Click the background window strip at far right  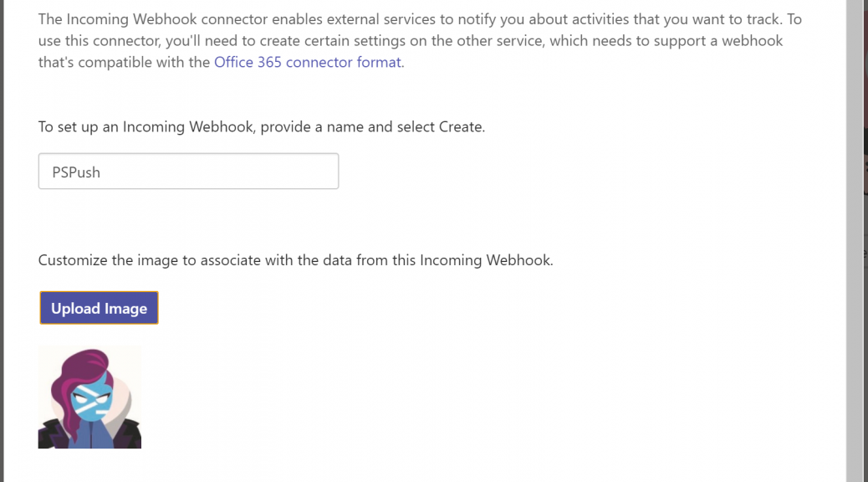865,241
